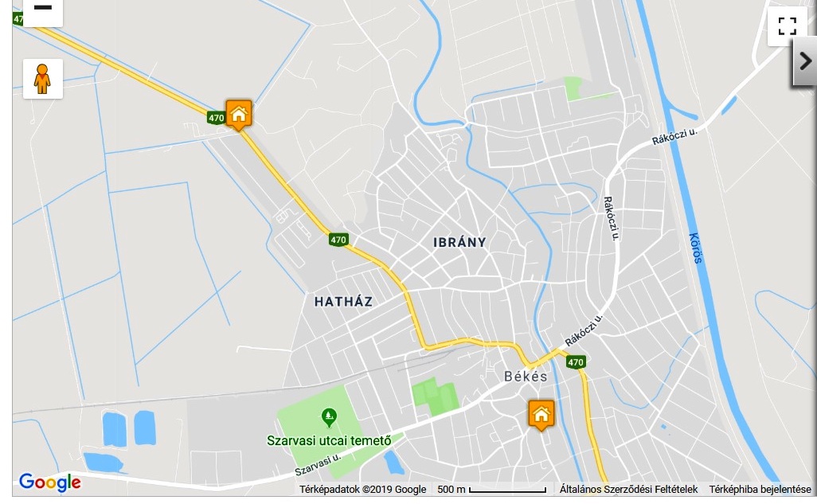Open Street View with the pegman icon
The height and width of the screenshot is (504, 817).
tap(43, 79)
